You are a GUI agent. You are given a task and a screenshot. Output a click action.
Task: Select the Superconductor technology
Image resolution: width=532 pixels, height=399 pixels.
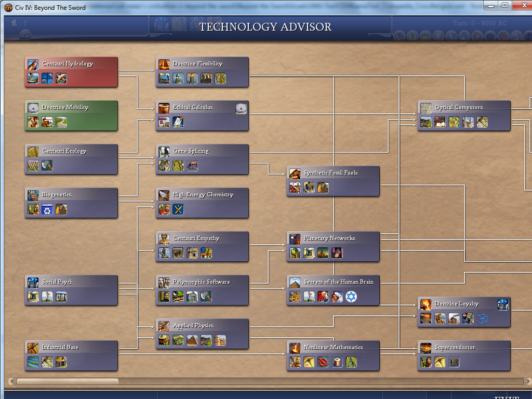point(464,356)
